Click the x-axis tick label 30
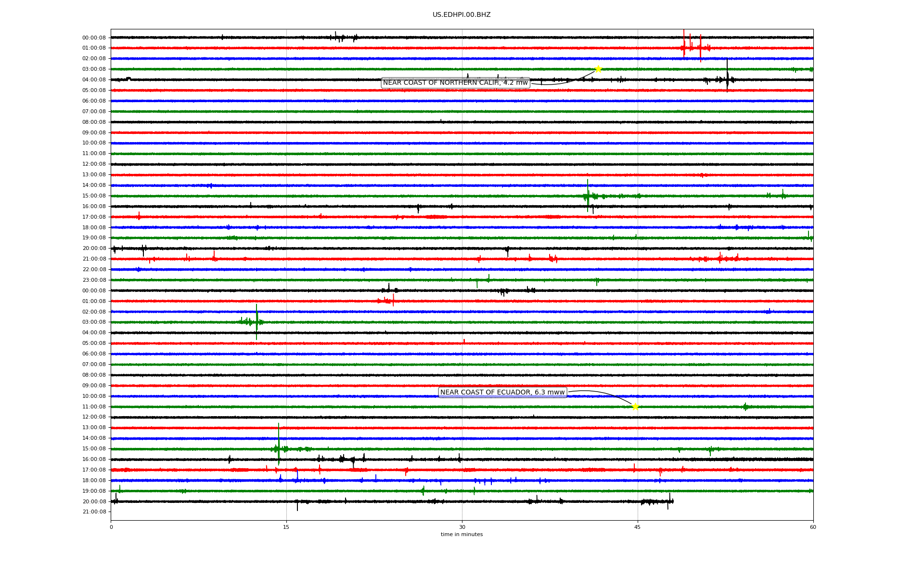This screenshot has height=578, width=924. pyautogui.click(x=462, y=527)
